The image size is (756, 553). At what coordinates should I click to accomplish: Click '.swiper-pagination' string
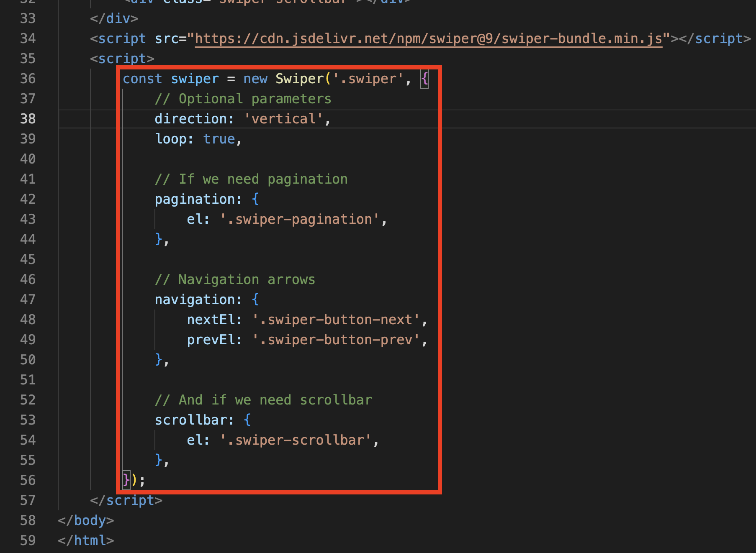(300, 219)
